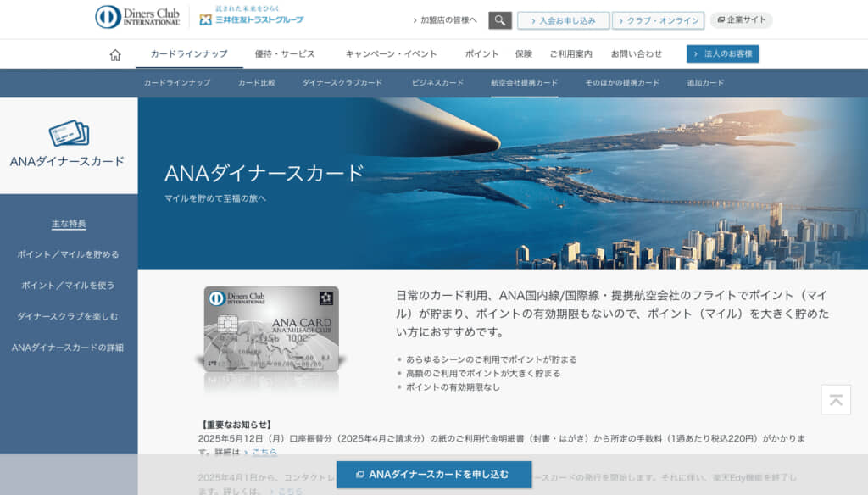Select 追加カード sub-navigation tab
Viewport: 868px width, 495px height.
coord(705,83)
